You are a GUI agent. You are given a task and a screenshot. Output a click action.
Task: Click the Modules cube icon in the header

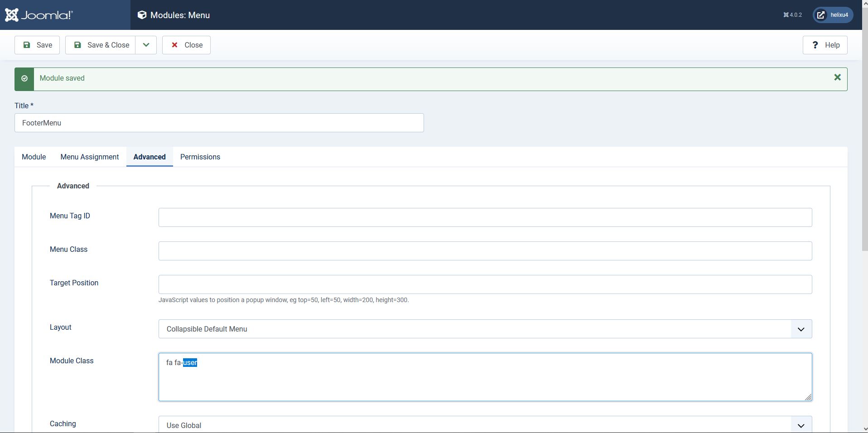coord(142,15)
